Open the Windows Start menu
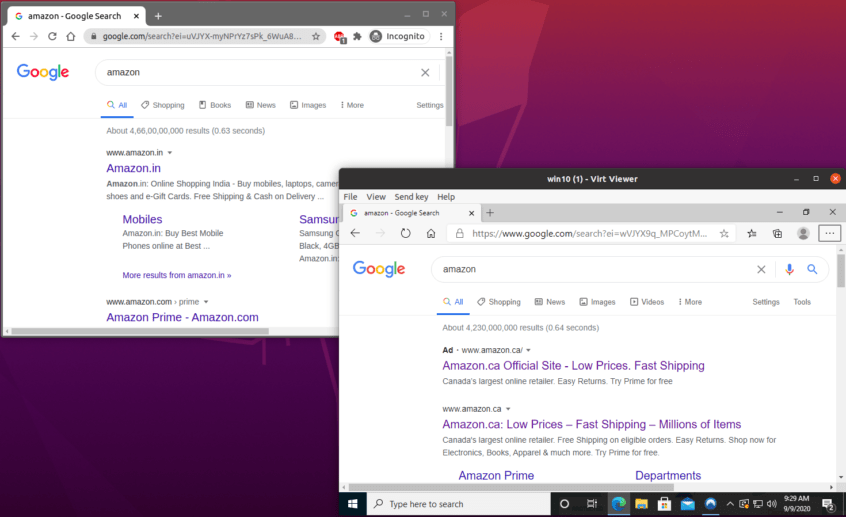Image resolution: width=846 pixels, height=517 pixels. pyautogui.click(x=353, y=504)
